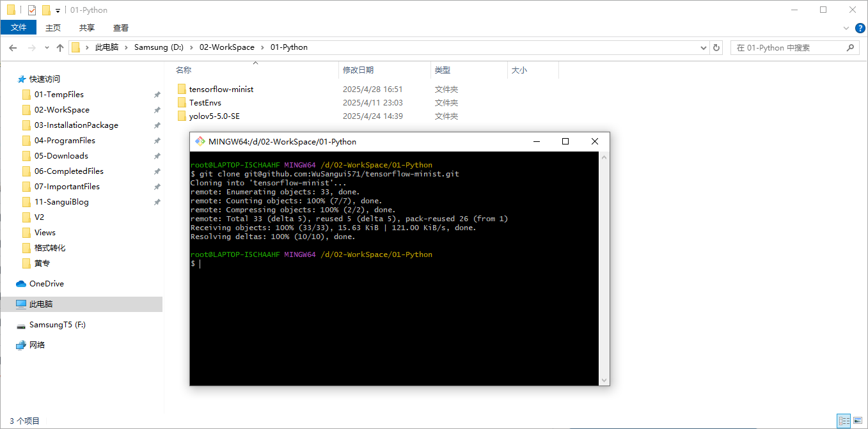
Task: Open the address bar history dropdown
Action: tap(704, 47)
